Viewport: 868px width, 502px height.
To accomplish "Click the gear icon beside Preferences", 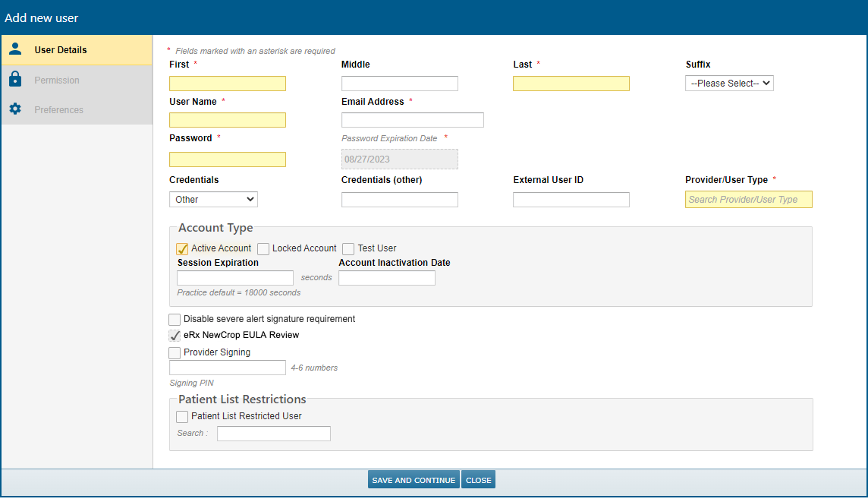I will pyautogui.click(x=15, y=109).
